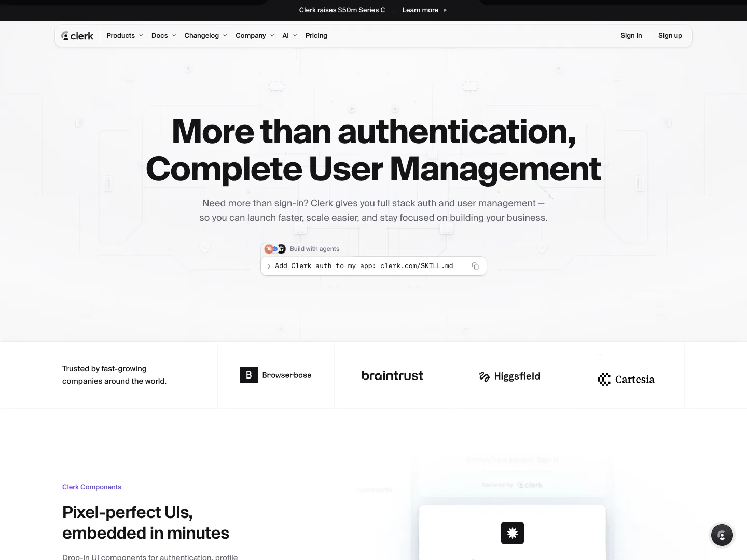
Task: Click Clerk raises $50m Series C banner text
Action: 342,10
